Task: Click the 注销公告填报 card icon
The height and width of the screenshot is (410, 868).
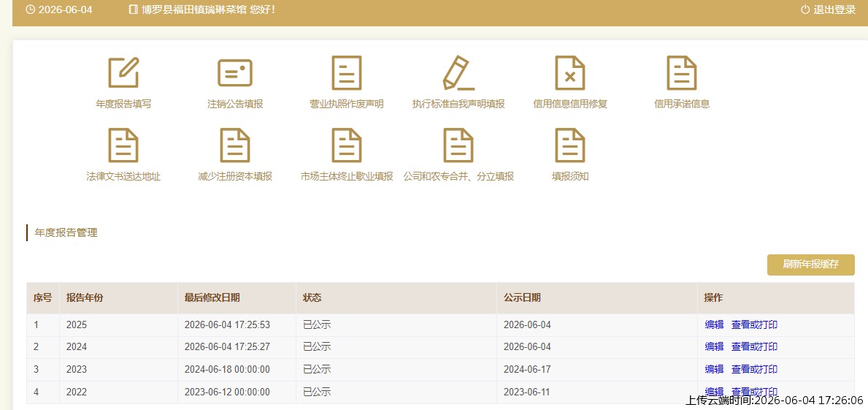Action: click(235, 72)
